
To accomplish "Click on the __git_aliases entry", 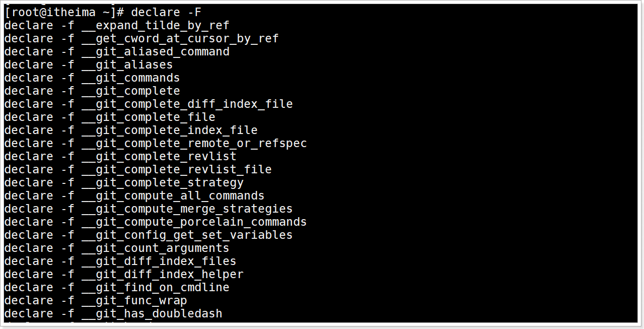I will click(127, 64).
